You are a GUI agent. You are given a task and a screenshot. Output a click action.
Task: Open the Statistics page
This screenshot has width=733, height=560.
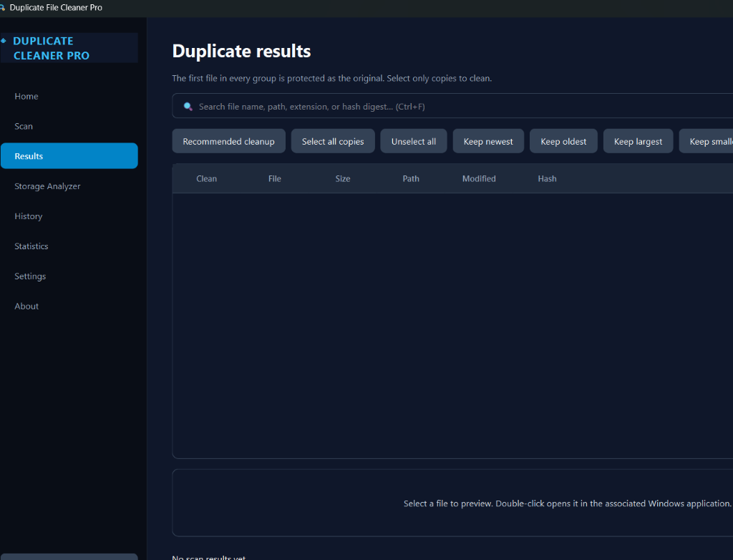(x=69, y=246)
